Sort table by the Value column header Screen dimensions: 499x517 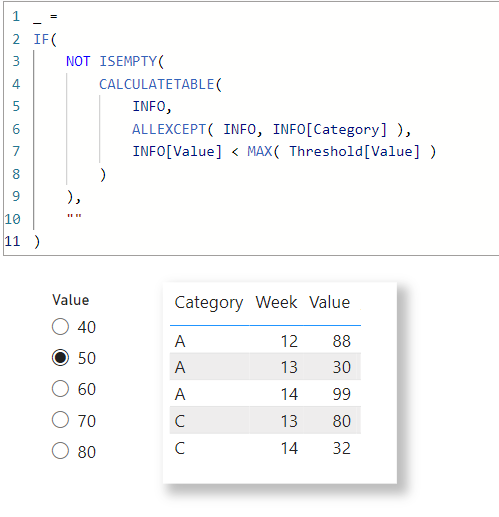tap(329, 302)
